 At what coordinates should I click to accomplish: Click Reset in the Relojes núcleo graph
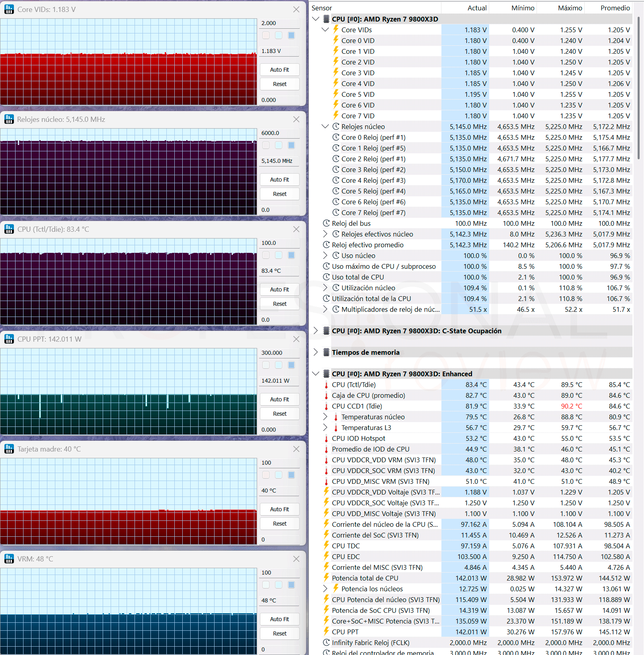(x=279, y=194)
